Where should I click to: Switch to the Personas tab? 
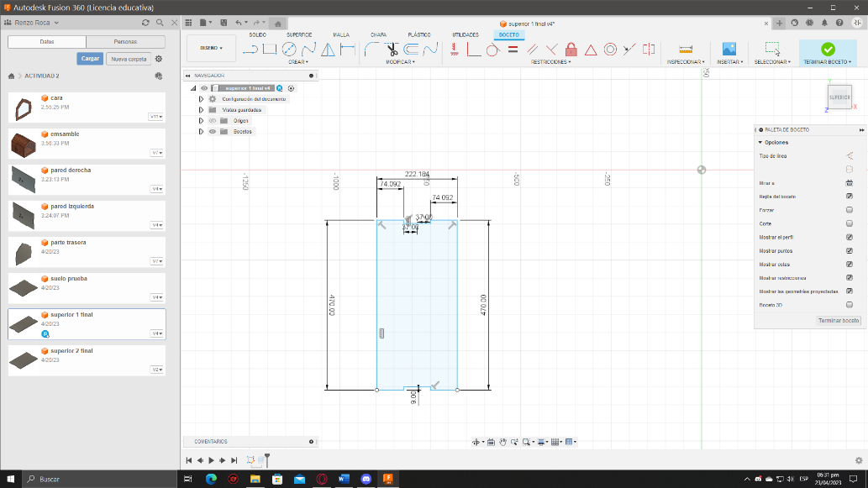coord(125,41)
